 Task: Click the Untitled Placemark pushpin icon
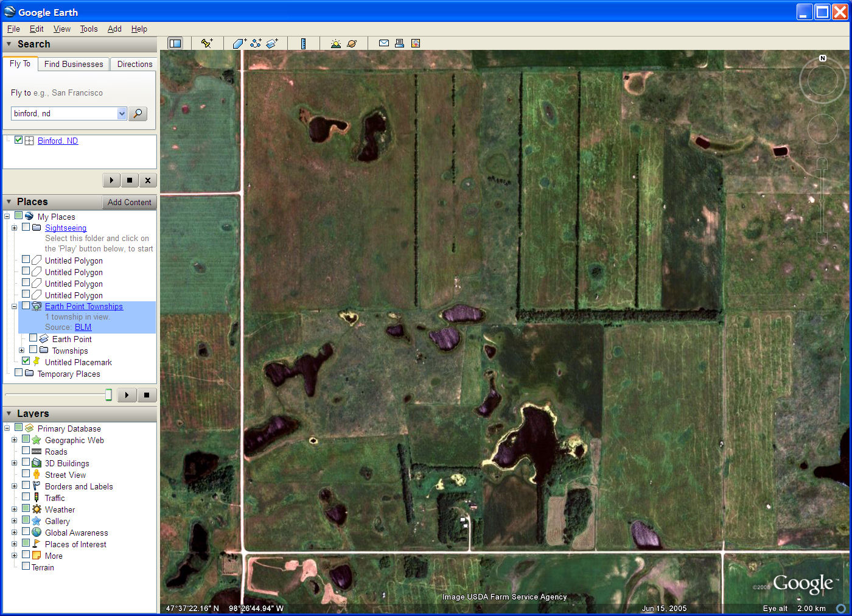[37, 362]
